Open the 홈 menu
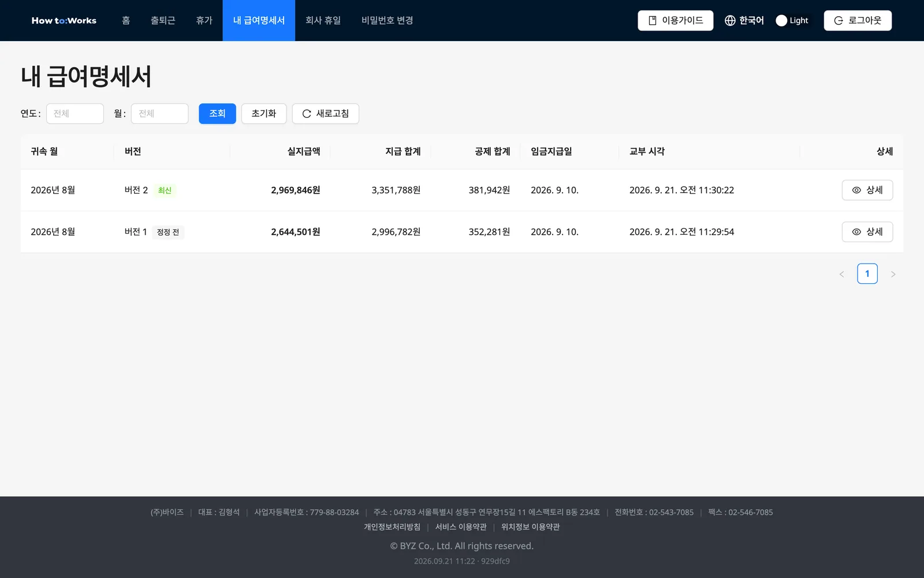 [126, 20]
